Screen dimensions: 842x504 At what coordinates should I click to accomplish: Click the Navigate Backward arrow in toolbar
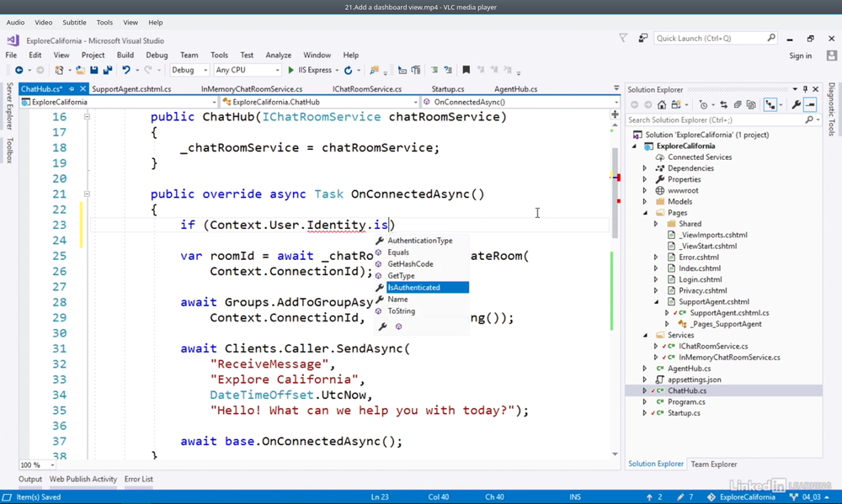19,71
